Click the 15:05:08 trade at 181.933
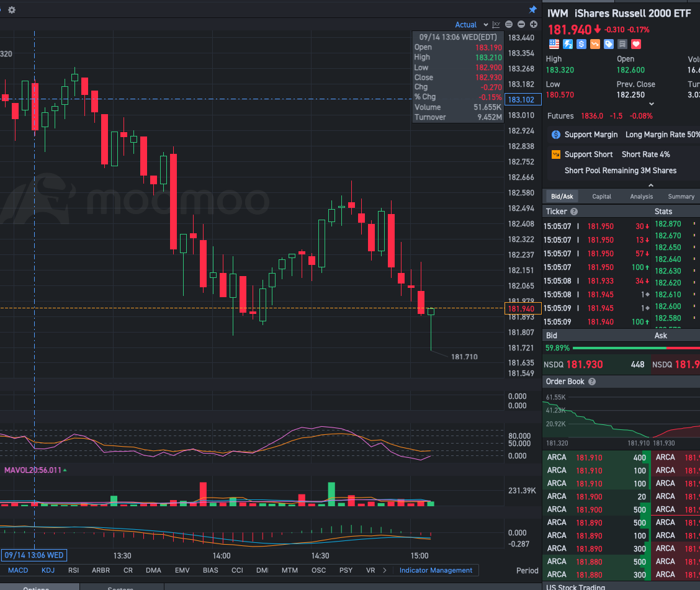700x590 pixels. 596,280
